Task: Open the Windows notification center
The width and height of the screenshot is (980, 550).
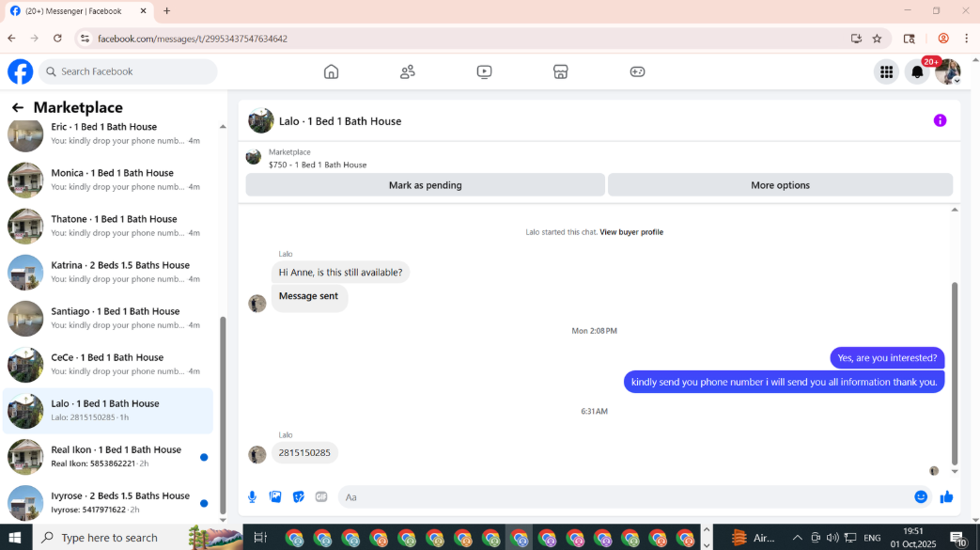Action: (958, 538)
